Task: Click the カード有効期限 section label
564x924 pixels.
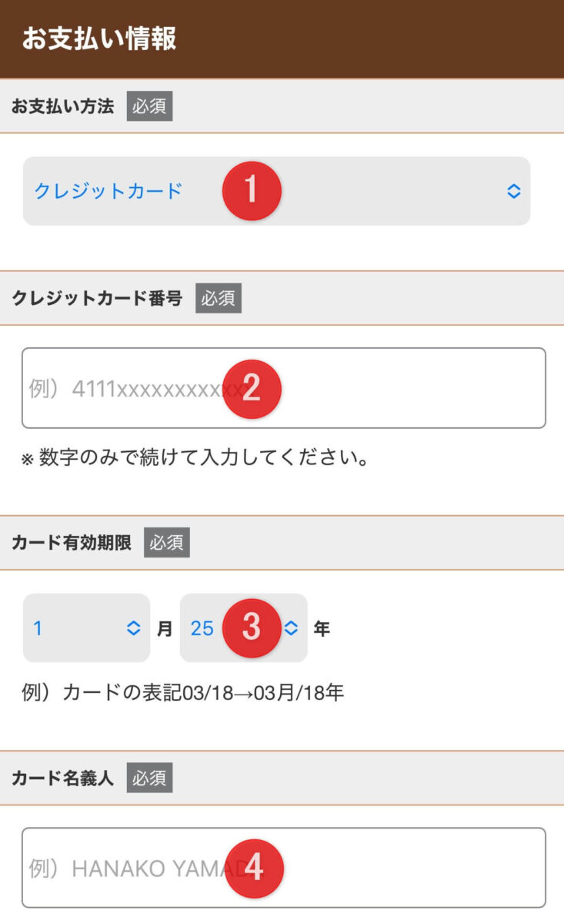Action: coord(72,543)
